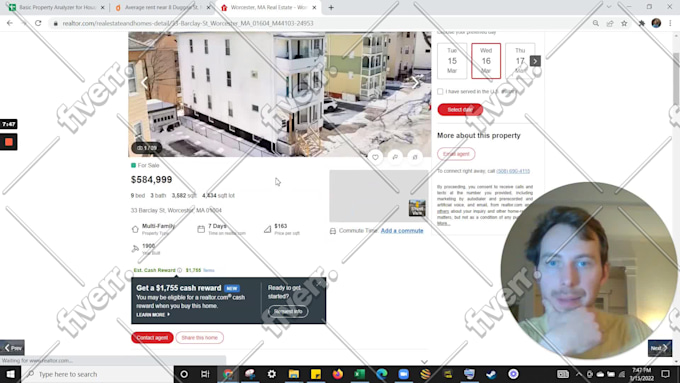Click Add a commute link
Viewport: 680px width, 383px height.
click(x=402, y=231)
